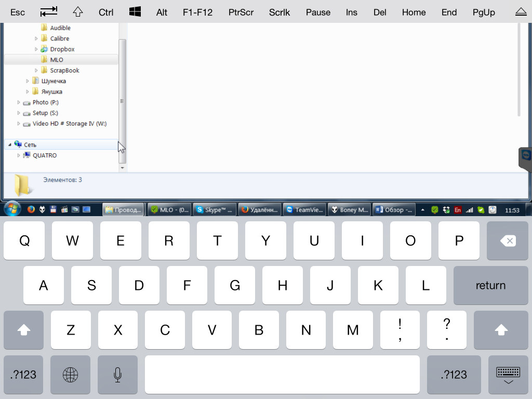Screen dimensions: 532x399
Task: Tap the globe language switch key
Action: [70, 375]
